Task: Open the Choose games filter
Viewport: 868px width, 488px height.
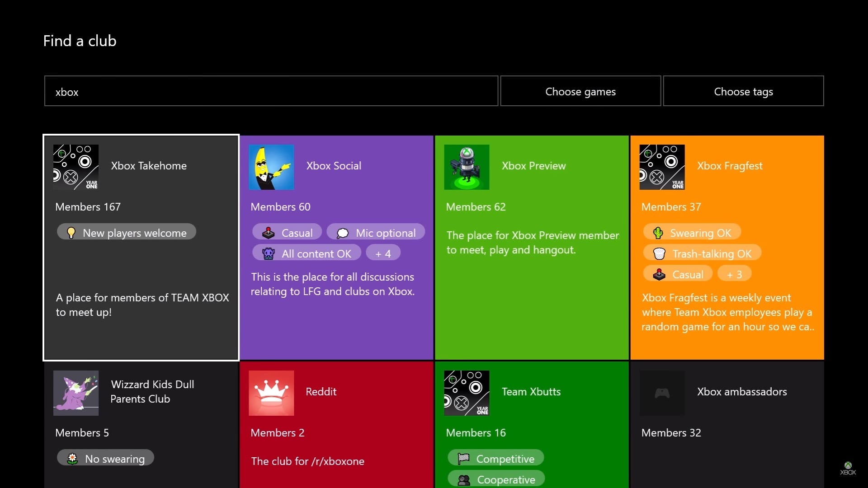Action: click(580, 91)
